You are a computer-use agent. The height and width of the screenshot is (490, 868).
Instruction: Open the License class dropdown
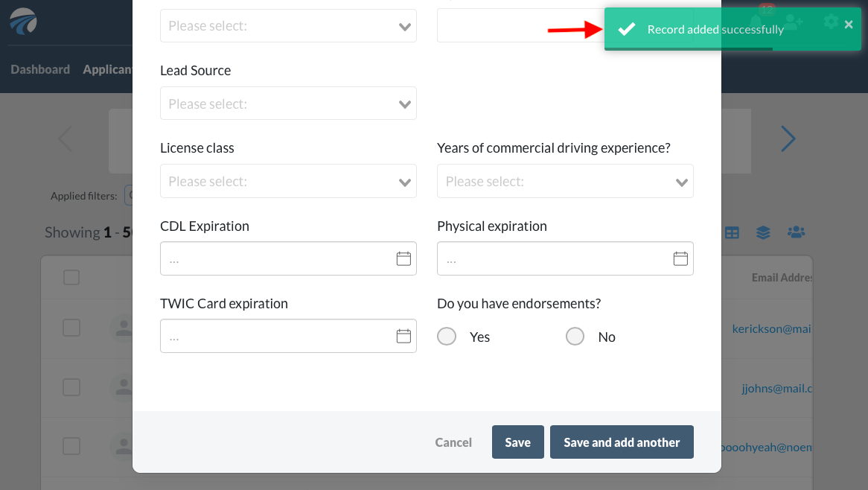(288, 181)
